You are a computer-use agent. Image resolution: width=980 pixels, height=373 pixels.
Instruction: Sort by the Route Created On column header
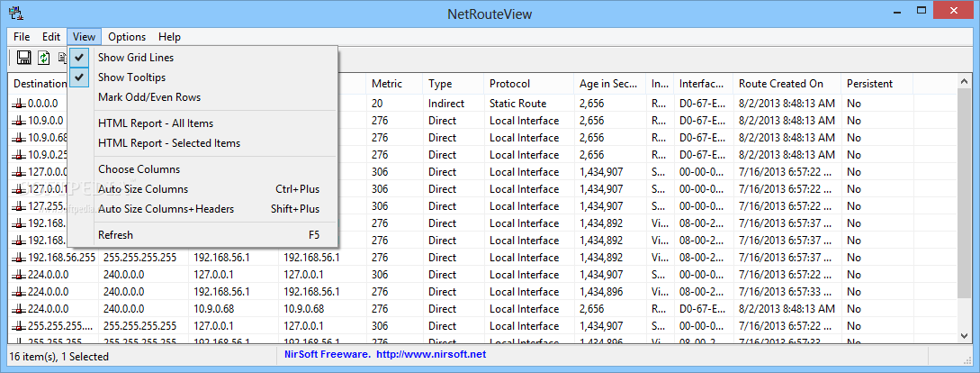(787, 84)
